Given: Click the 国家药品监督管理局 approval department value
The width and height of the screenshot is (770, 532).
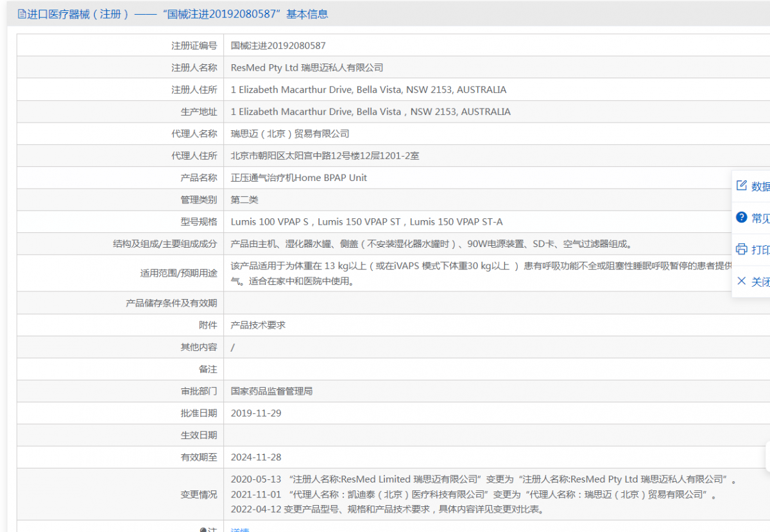Looking at the screenshot, I should [271, 391].
